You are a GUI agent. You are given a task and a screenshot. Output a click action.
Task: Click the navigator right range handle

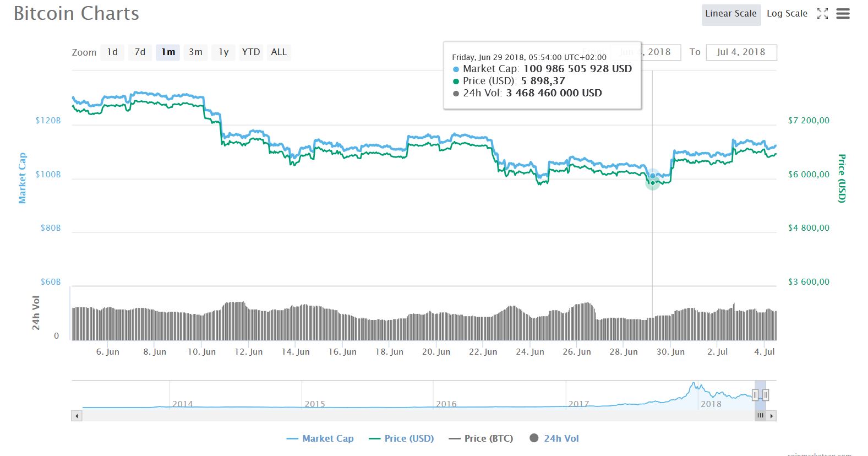pyautogui.click(x=766, y=394)
